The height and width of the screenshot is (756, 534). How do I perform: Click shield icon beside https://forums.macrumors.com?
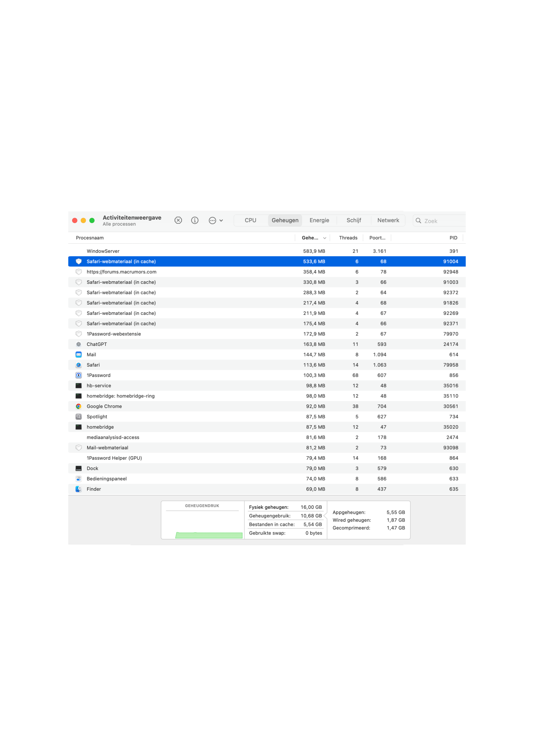pos(79,272)
